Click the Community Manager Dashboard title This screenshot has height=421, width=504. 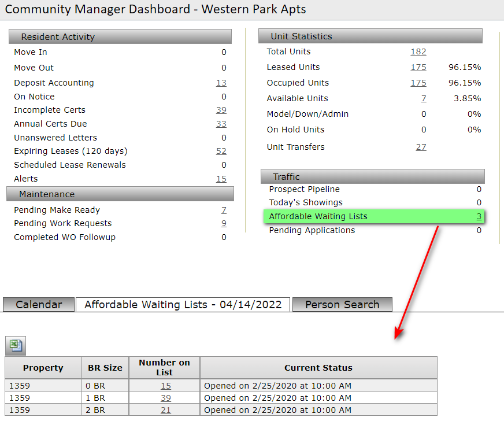tap(155, 9)
